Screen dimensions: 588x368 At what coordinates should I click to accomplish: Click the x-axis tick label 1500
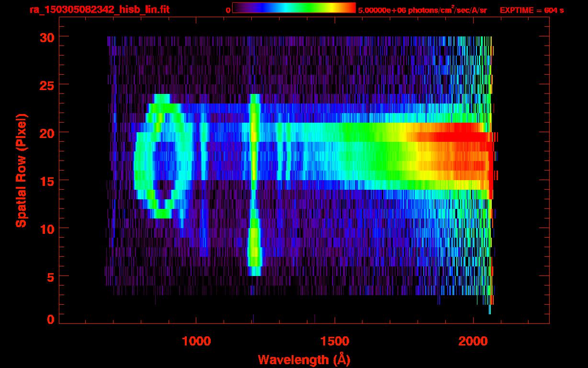click(335, 341)
